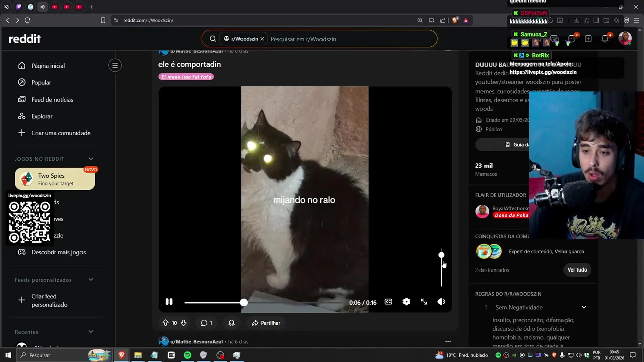Open the Brave Shields lion icon
Image resolution: width=644 pixels, height=362 pixels.
click(455, 20)
